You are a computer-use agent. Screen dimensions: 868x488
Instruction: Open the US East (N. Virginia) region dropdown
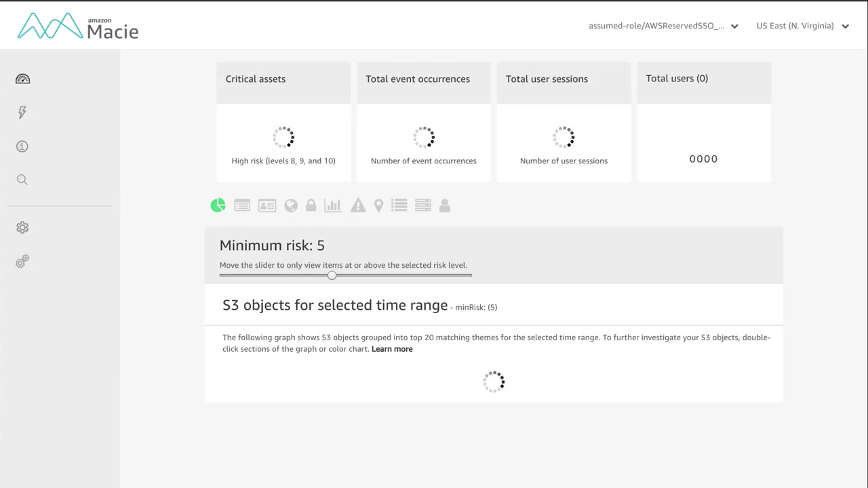pos(802,26)
